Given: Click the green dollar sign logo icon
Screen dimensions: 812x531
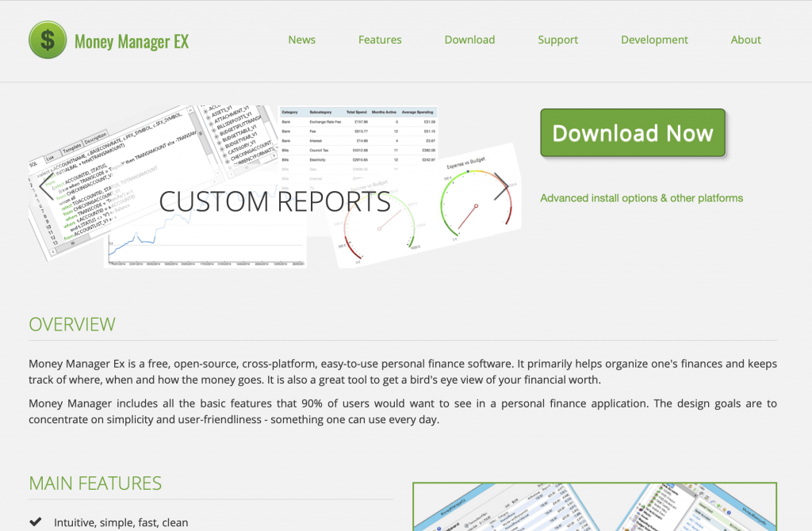Looking at the screenshot, I should [x=48, y=40].
